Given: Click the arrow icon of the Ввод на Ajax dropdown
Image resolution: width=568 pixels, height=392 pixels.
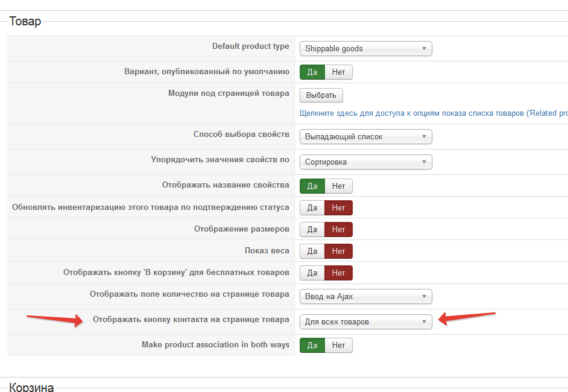Looking at the screenshot, I should pyautogui.click(x=424, y=296).
